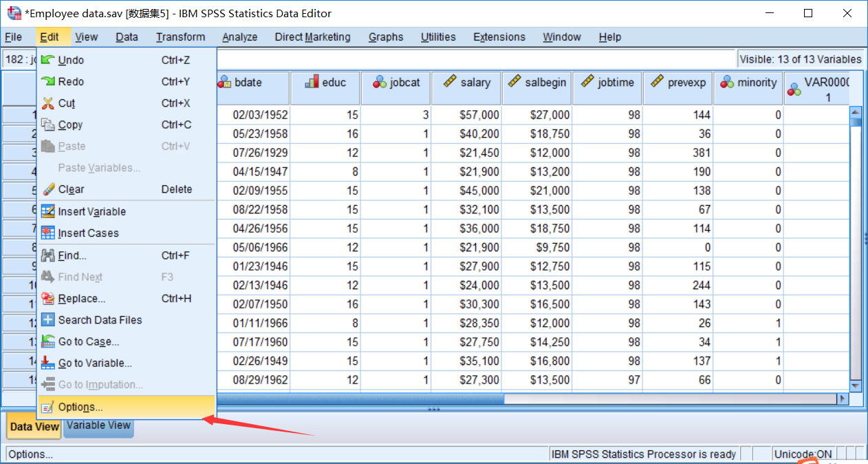Click the Clear eraser icon
The height and width of the screenshot is (464, 868).
pos(47,189)
